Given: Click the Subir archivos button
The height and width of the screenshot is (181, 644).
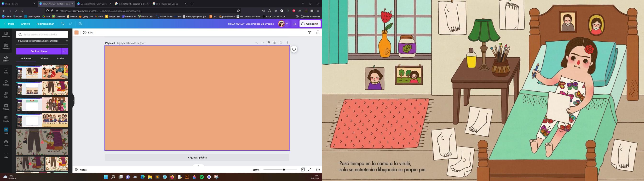Looking at the screenshot, I should 39,51.
